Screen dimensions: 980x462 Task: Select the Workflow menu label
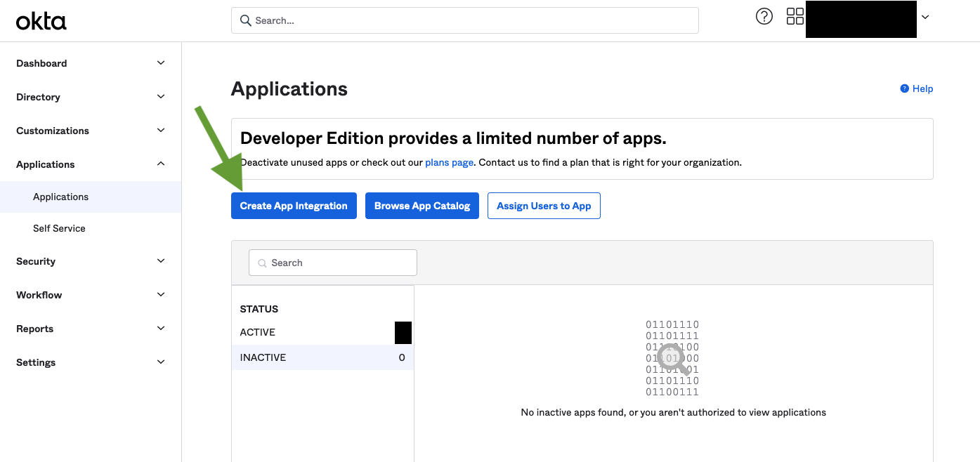pyautogui.click(x=39, y=295)
